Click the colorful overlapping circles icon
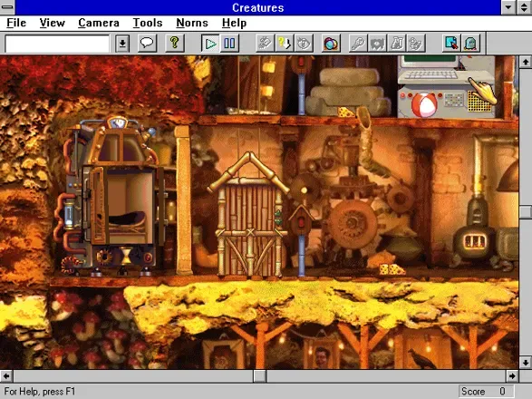The image size is (532, 399). click(331, 44)
